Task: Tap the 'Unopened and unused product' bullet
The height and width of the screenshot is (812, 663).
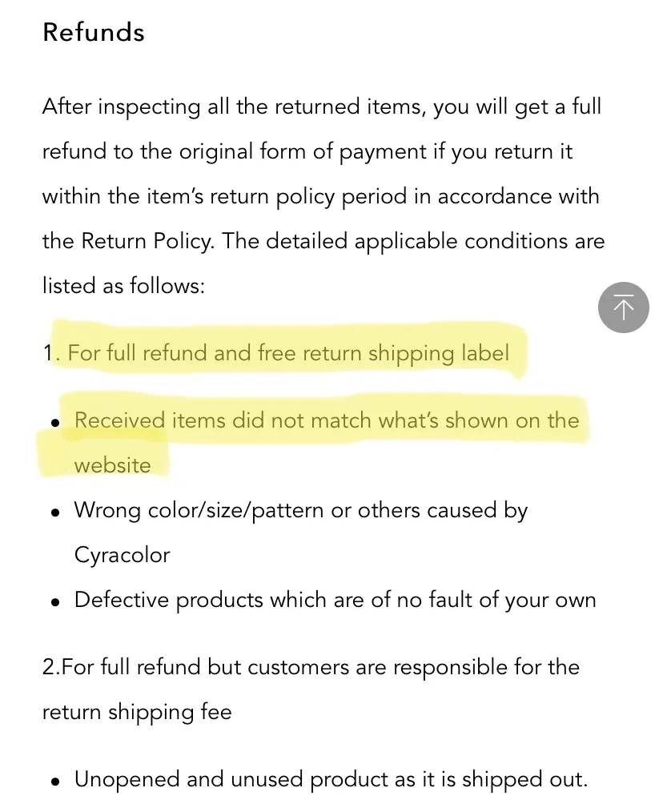Action: (x=331, y=779)
